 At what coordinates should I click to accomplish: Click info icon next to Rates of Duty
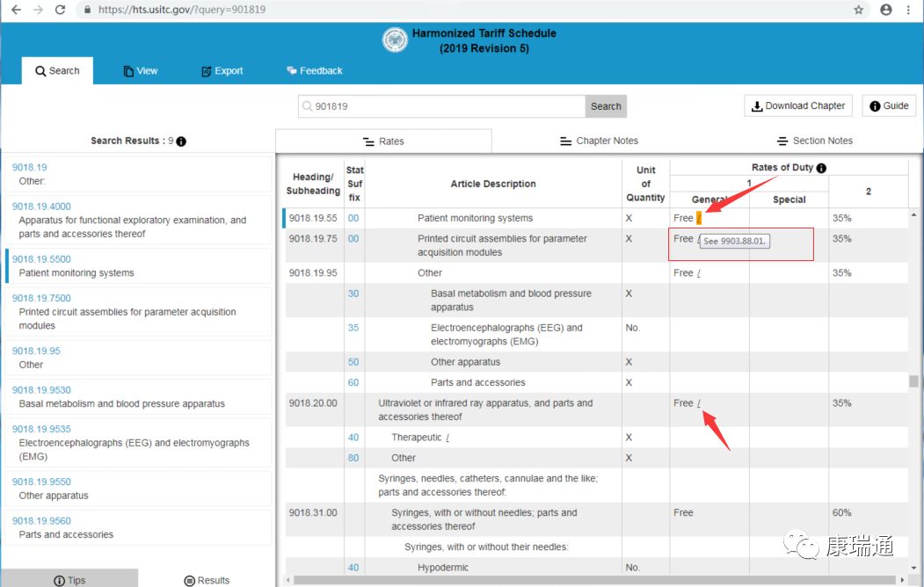click(821, 168)
